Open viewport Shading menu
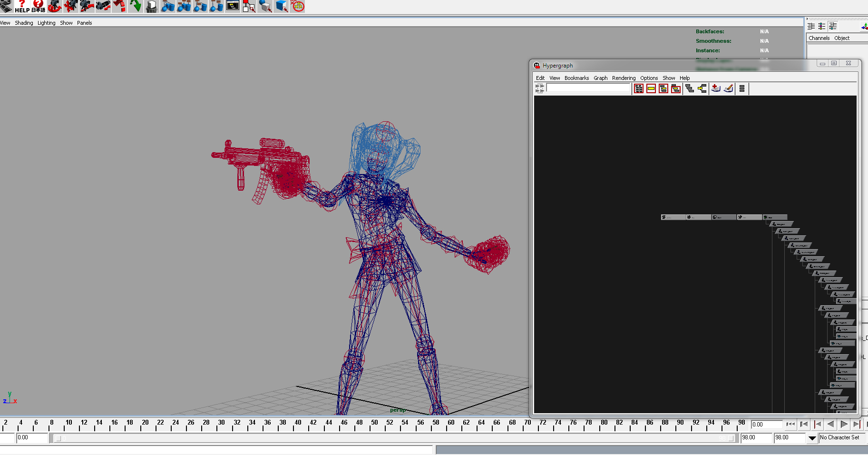 coord(24,23)
